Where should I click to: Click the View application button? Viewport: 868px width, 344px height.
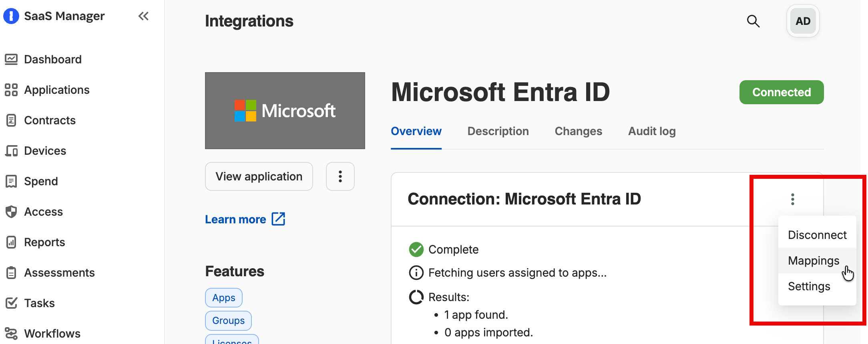tap(259, 176)
